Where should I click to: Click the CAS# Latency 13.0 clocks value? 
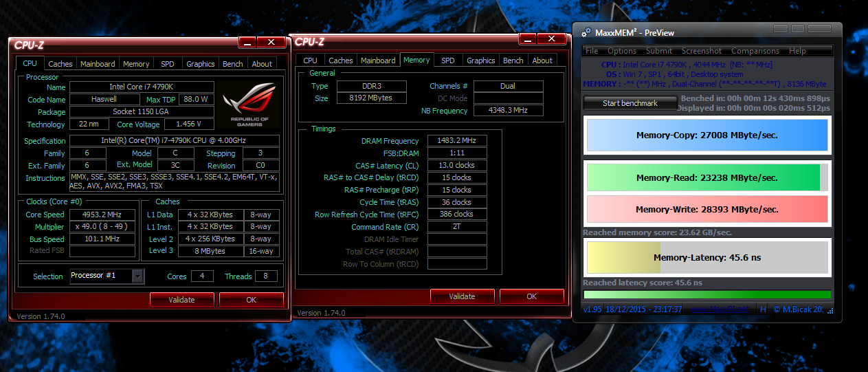pos(457,165)
